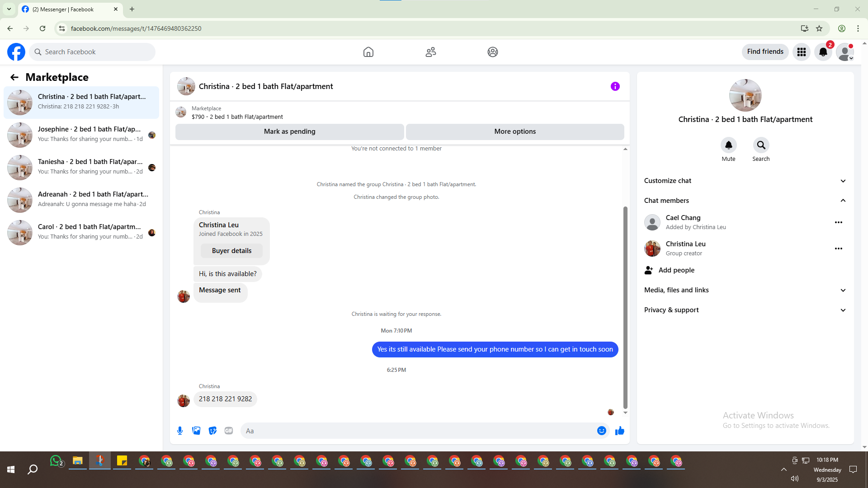Open the tab search dropdown arrow
868x488 pixels.
[9, 9]
